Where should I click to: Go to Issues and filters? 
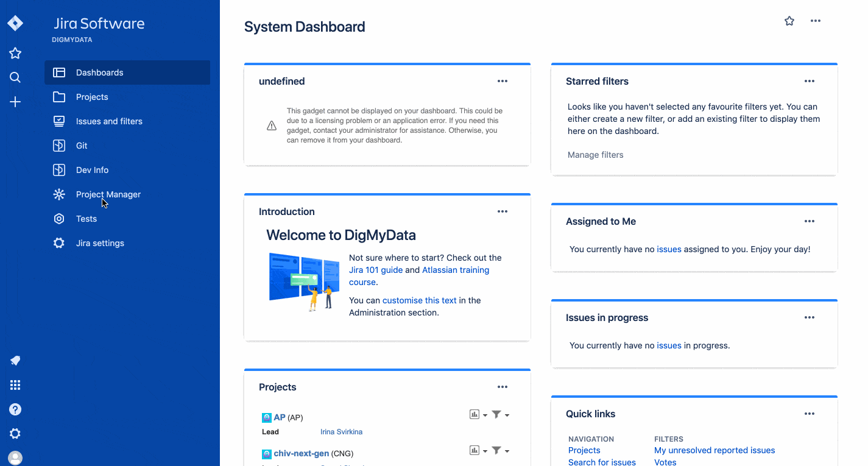tap(109, 121)
